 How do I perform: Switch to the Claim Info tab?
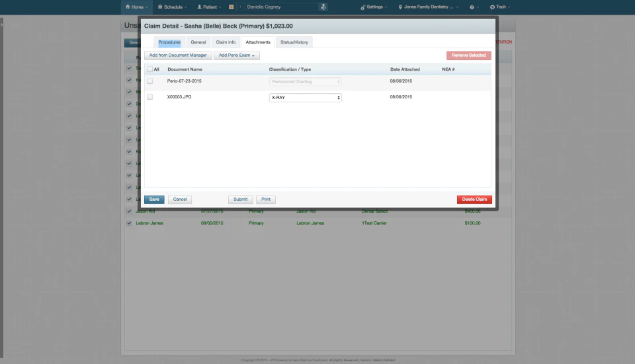click(226, 42)
